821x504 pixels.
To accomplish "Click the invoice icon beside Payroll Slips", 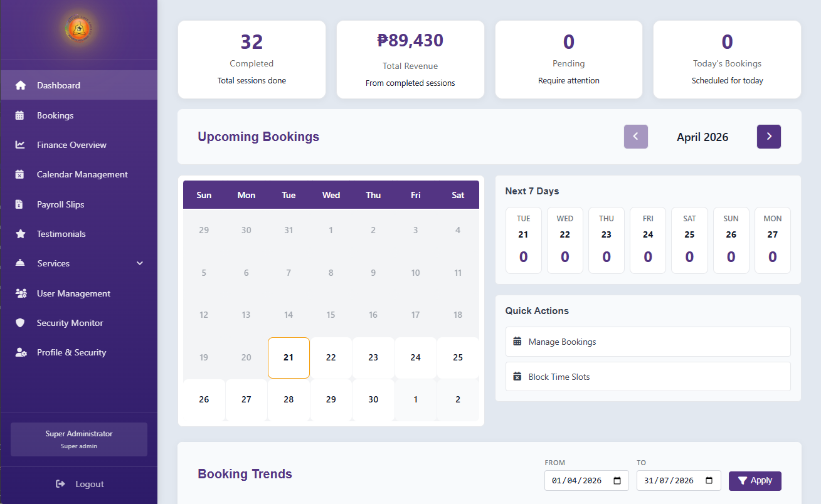I will click(19, 204).
